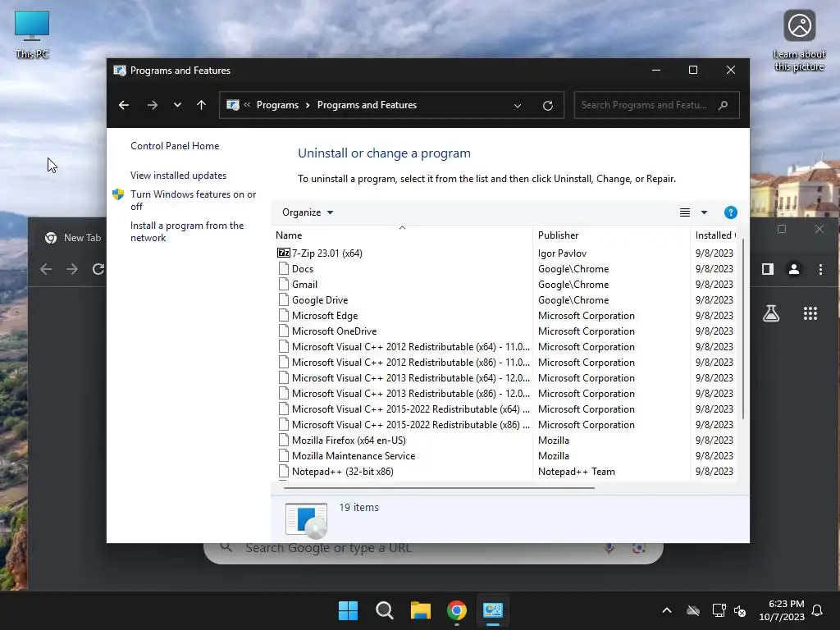The image size is (840, 630).
Task: Click Chrome's back arrow button
Action: (x=46, y=269)
